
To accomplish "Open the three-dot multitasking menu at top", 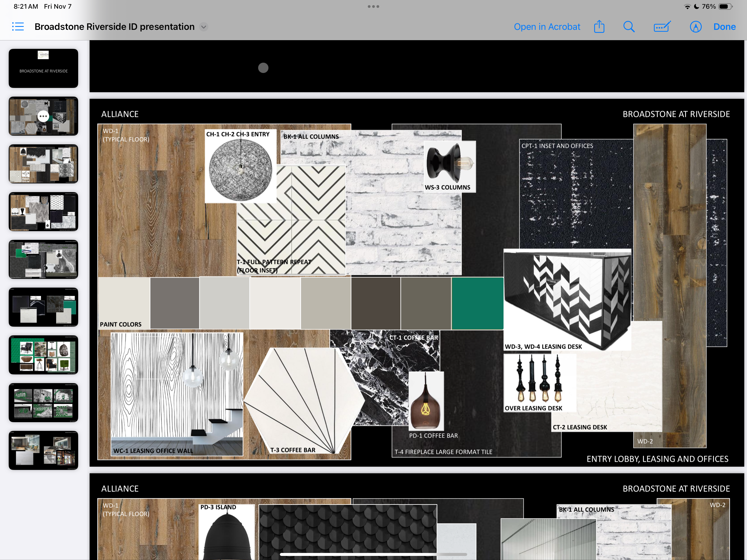I will coord(373,7).
